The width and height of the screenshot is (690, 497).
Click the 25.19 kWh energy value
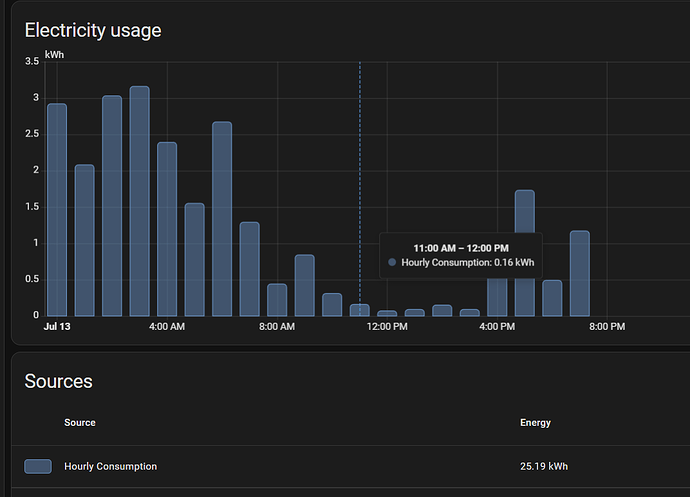click(x=544, y=466)
